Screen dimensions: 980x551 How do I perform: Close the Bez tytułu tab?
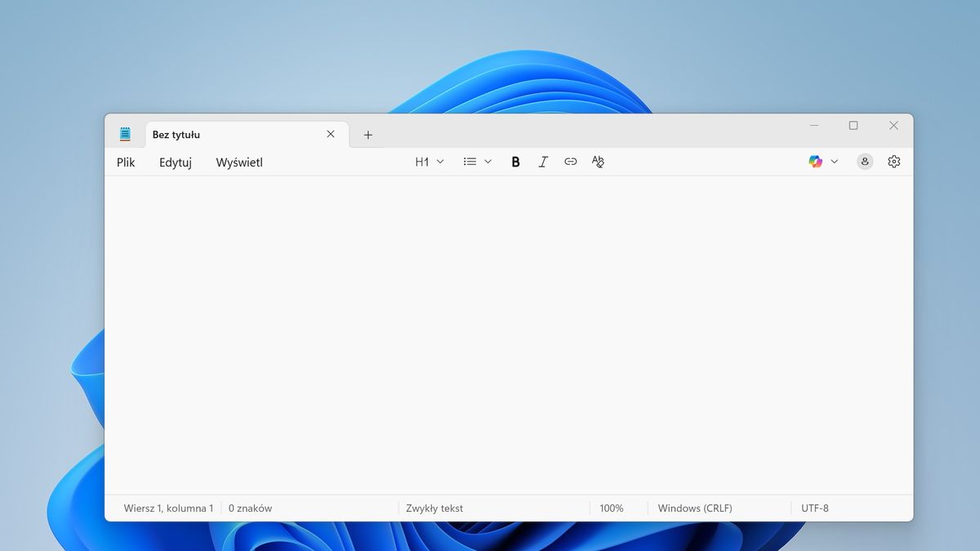(x=331, y=135)
